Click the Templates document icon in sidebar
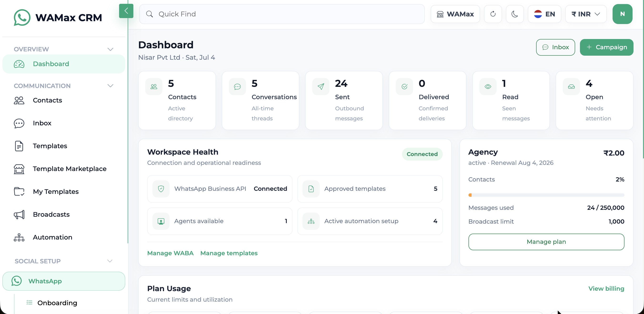The height and width of the screenshot is (314, 644). point(19,146)
